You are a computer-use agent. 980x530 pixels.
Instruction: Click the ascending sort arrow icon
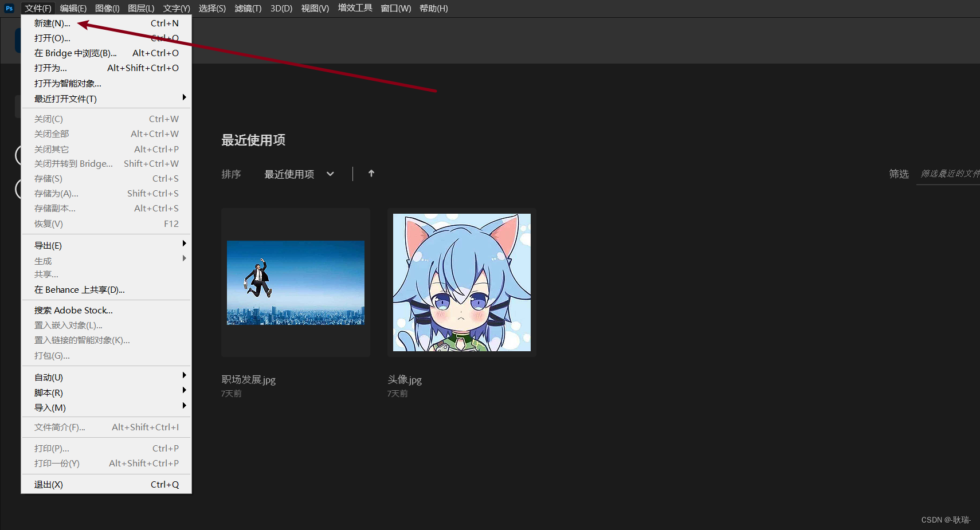[371, 173]
